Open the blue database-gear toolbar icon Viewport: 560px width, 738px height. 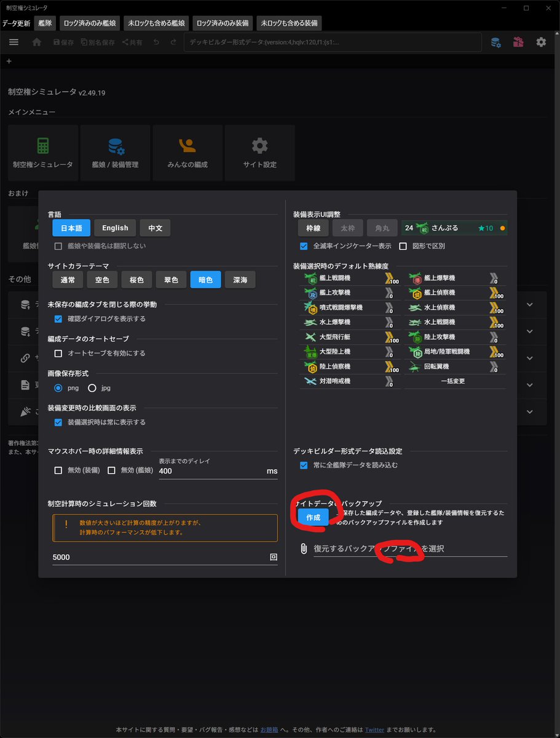point(495,42)
